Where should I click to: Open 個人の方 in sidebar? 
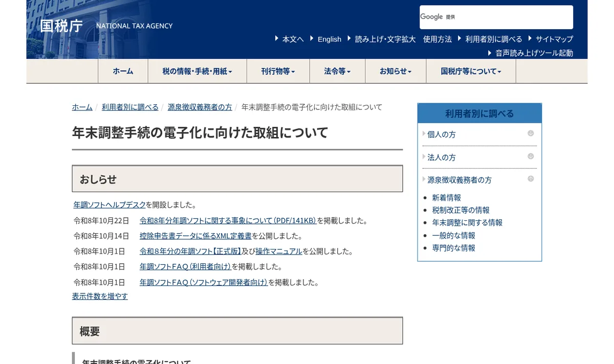(x=442, y=134)
